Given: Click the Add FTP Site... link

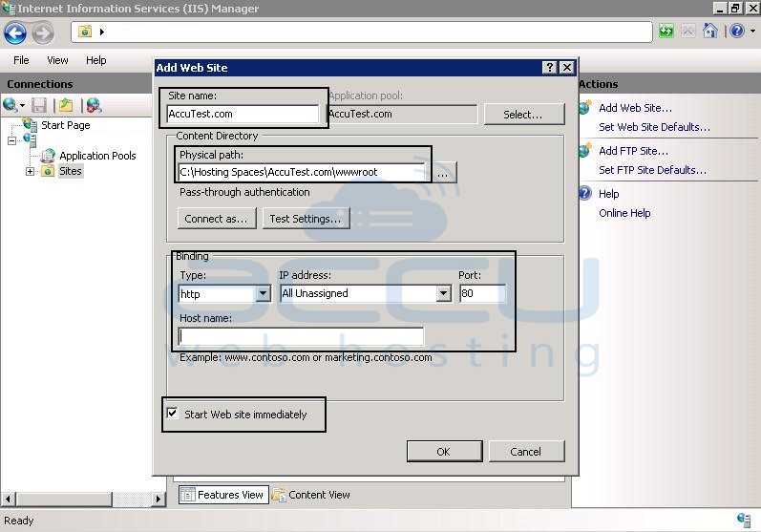Looking at the screenshot, I should point(633,151).
